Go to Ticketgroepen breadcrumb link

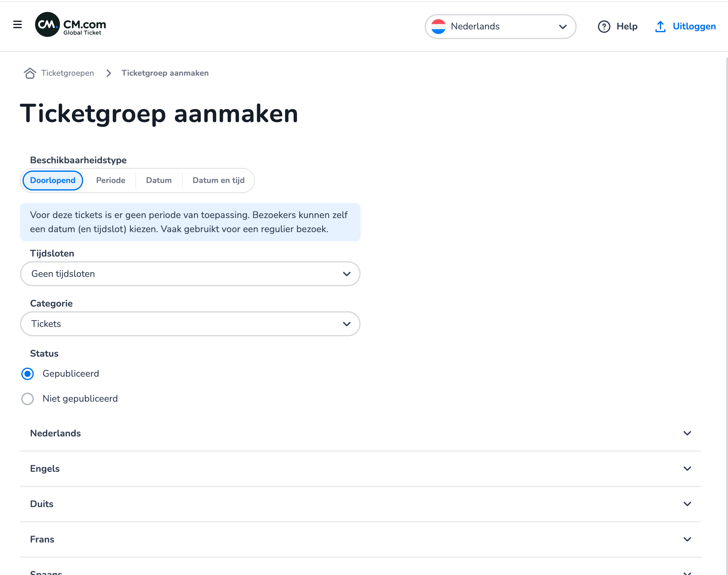[67, 73]
